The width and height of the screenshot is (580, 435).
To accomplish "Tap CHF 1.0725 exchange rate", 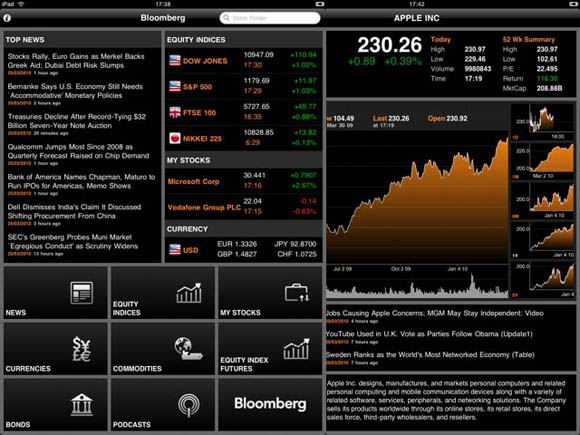I will click(x=297, y=254).
